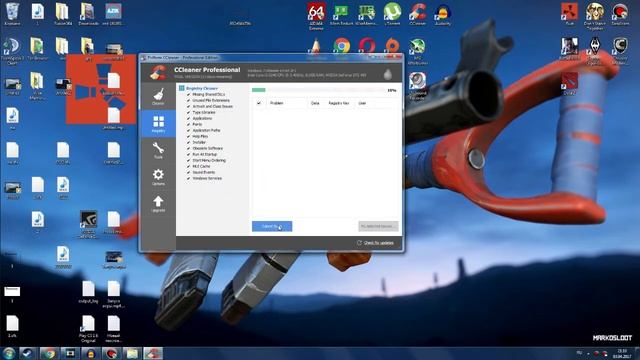Image resolution: width=640 pixels, height=360 pixels.
Task: Open the Tools wrench section
Action: [x=158, y=150]
